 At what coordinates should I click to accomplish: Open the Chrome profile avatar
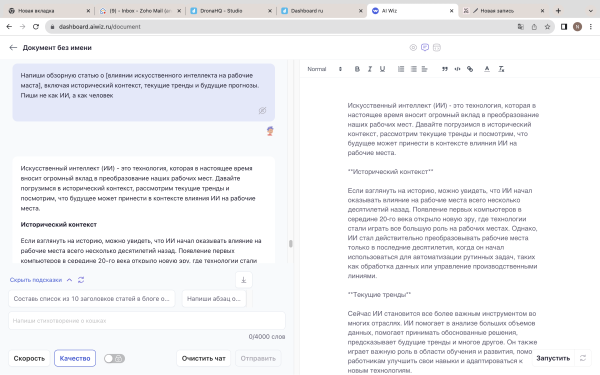tap(577, 27)
